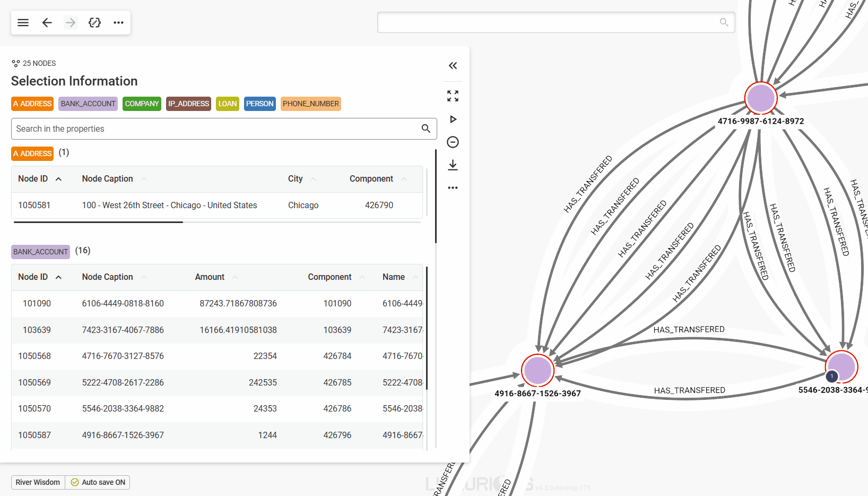This screenshot has height=496, width=868.
Task: Sort bank accounts by Amount column
Action: coord(210,277)
